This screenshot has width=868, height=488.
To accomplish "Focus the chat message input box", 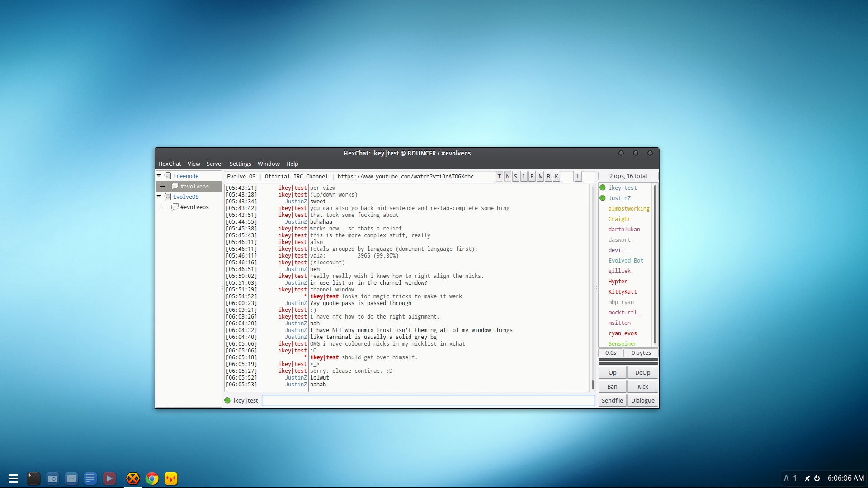I will pos(428,400).
